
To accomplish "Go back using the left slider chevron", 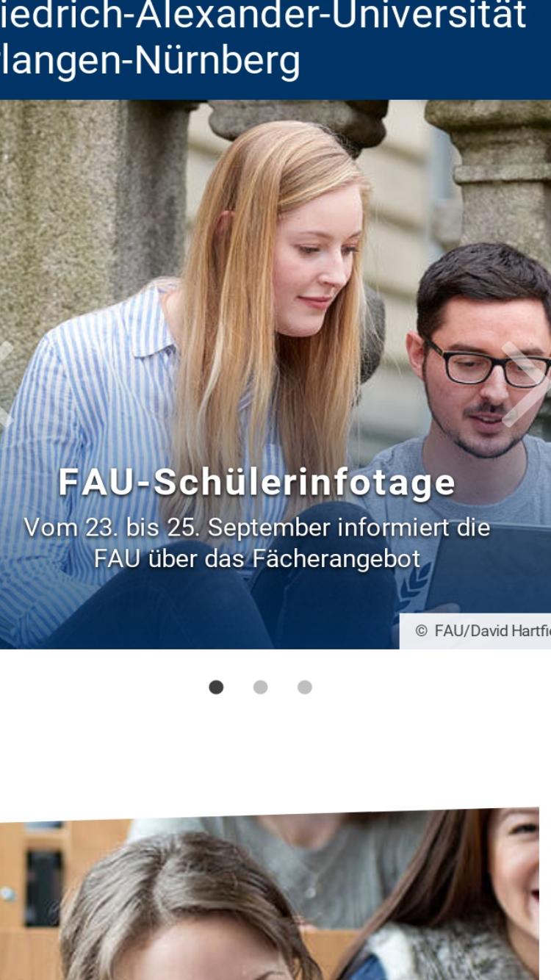I will (6, 384).
